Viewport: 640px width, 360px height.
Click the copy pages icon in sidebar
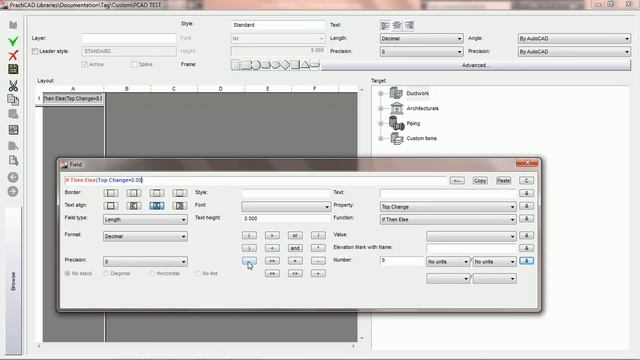[13, 100]
